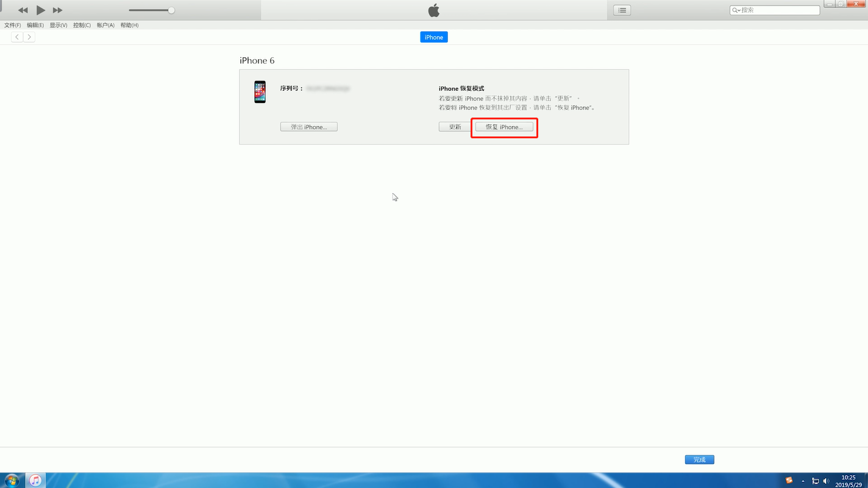Viewport: 868px width, 488px height.
Task: Click the iPhone 6 heading text
Action: click(x=257, y=60)
